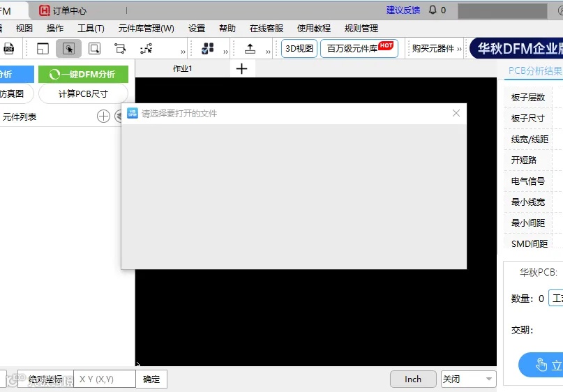Click the panel layout view icon
The width and height of the screenshot is (563, 392).
point(43,49)
